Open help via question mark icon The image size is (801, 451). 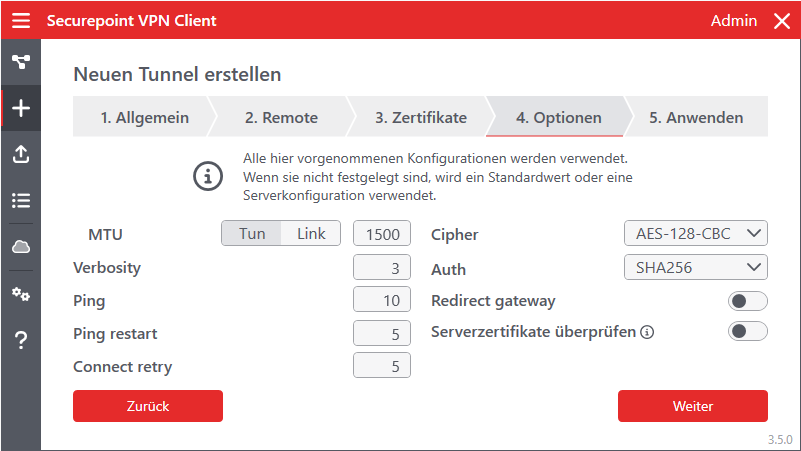pos(21,340)
